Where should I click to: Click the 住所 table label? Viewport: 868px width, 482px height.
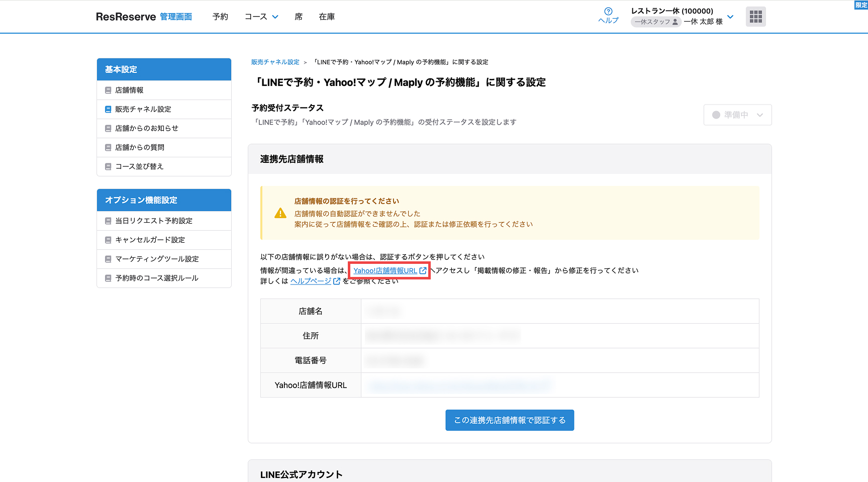click(311, 336)
